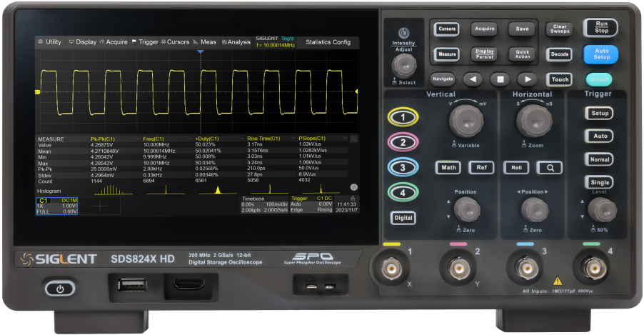Remove the Rise Time(C1) measurement via its minus

coord(293,139)
